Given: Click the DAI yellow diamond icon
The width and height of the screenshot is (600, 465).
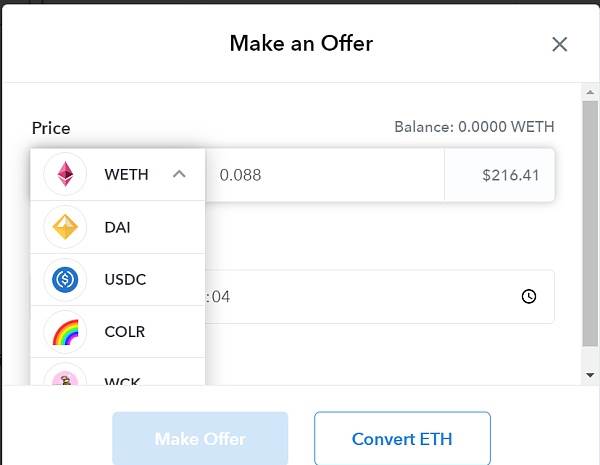Looking at the screenshot, I should [x=65, y=227].
